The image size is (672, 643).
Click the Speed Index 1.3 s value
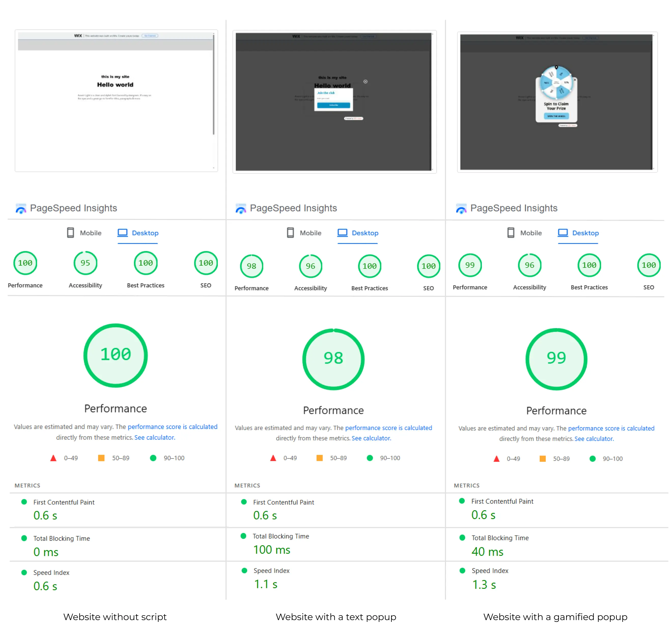pos(484,584)
